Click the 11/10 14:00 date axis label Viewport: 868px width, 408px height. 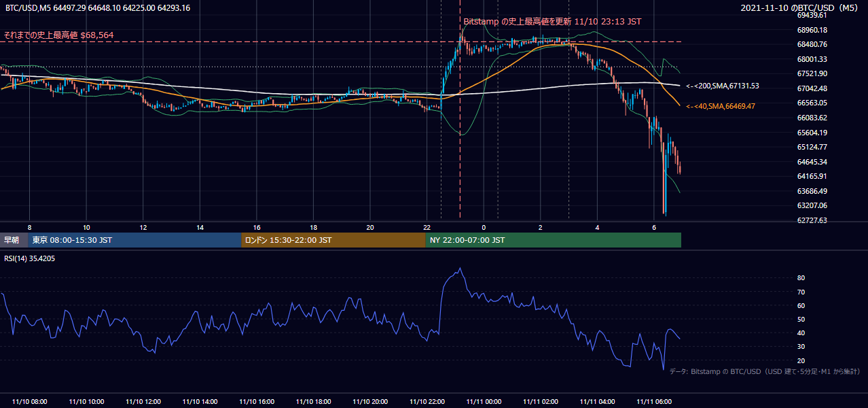click(x=200, y=402)
